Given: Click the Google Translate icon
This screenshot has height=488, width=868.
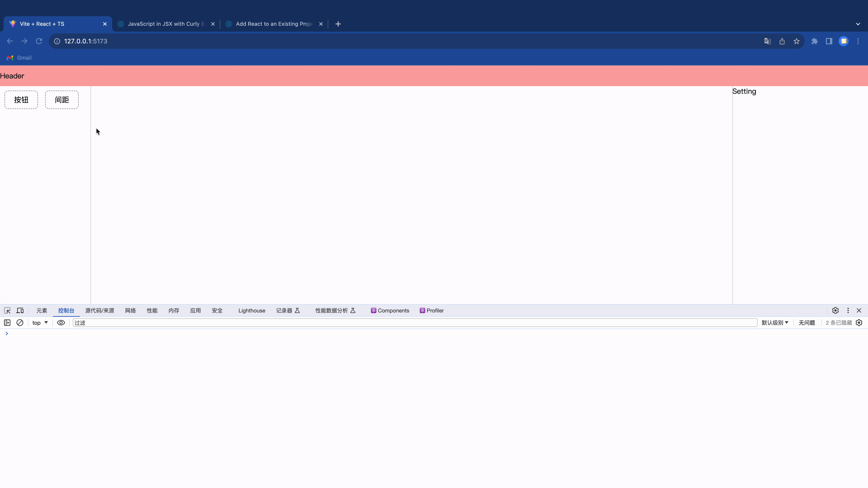Looking at the screenshot, I should (767, 41).
